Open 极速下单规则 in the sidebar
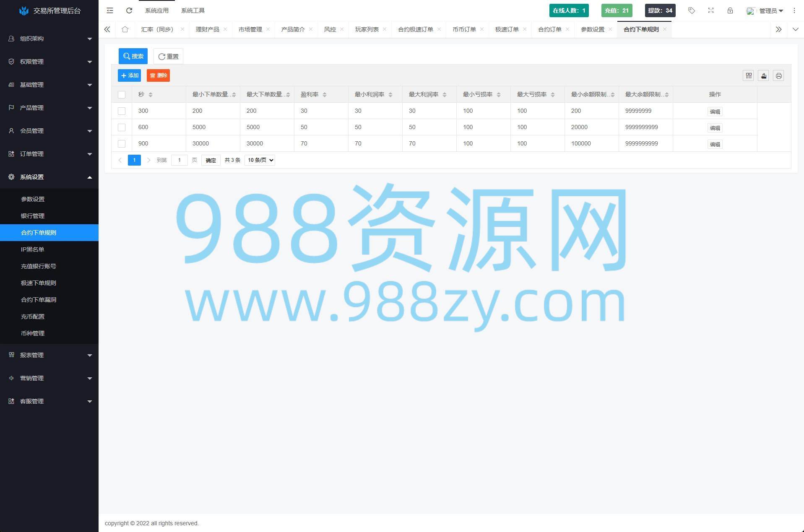Viewport: 804px width, 532px height. click(x=39, y=283)
